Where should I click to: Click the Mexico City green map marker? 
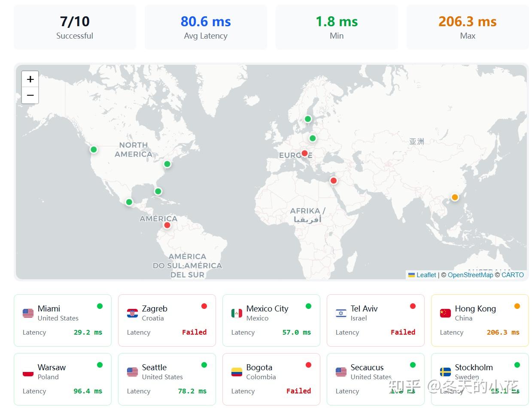click(129, 202)
